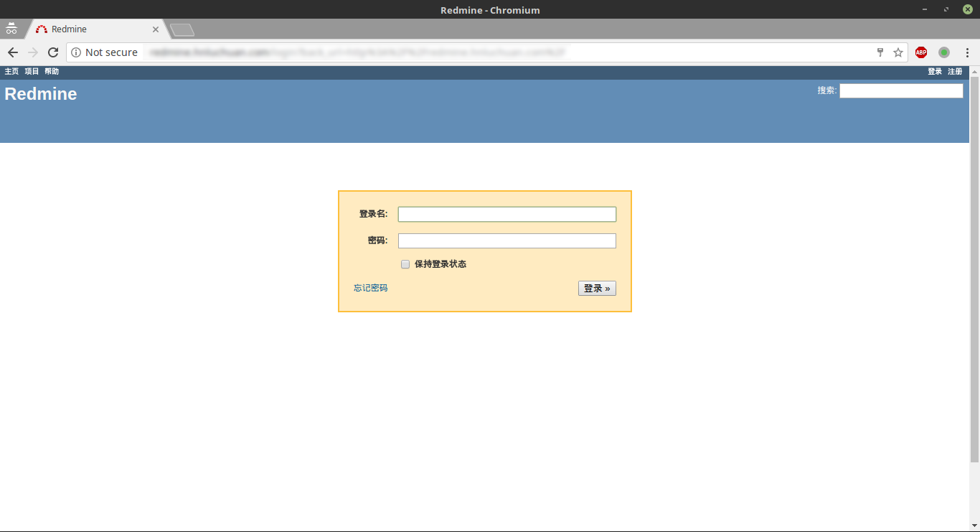Image resolution: width=980 pixels, height=532 pixels.
Task: Click the 忘记密码 link
Action: click(370, 288)
